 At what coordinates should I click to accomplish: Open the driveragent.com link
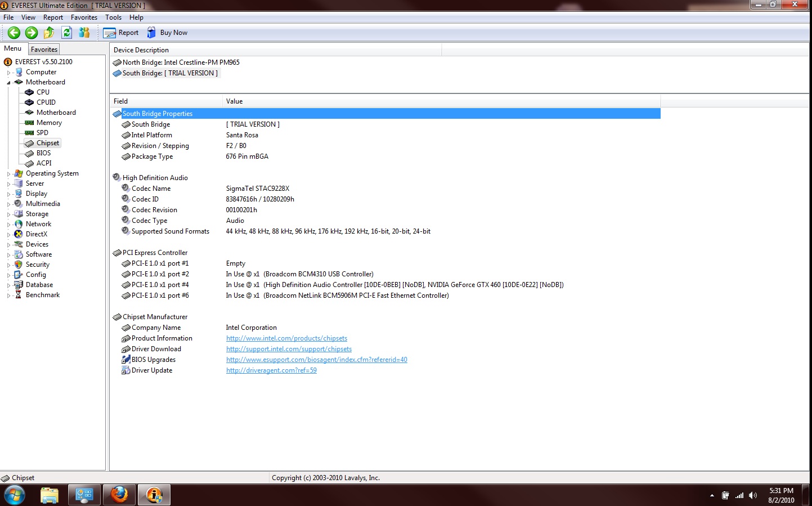271,370
